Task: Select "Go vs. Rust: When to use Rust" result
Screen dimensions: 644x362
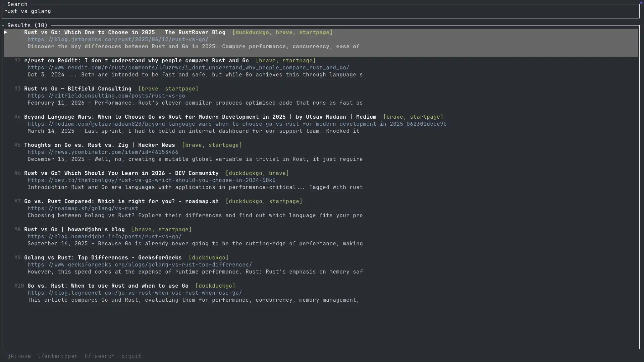Action: click(108, 286)
